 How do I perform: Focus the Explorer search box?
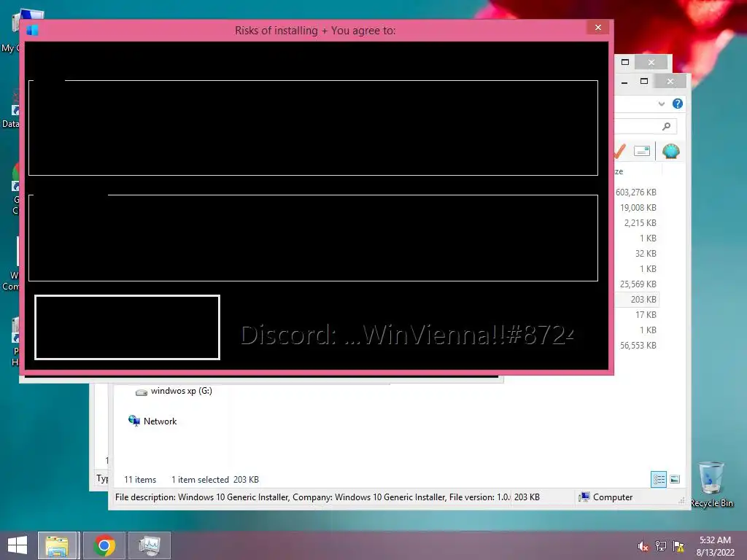tap(646, 126)
